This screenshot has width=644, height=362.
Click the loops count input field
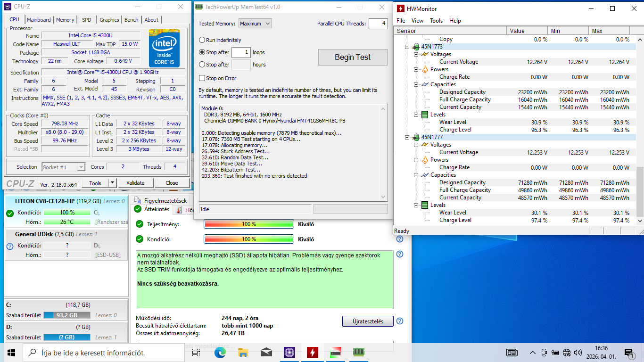(x=241, y=52)
